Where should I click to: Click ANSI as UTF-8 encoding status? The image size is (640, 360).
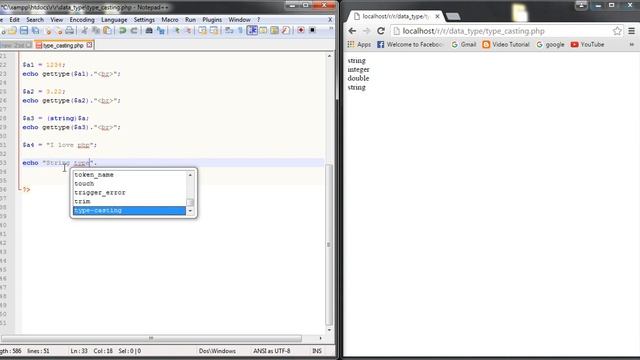(x=271, y=351)
